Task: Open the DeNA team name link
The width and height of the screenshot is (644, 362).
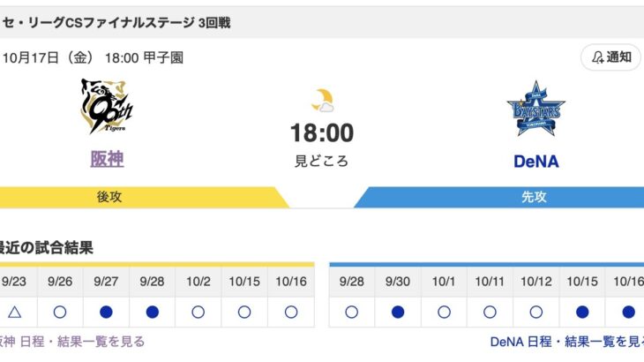Action: click(535, 162)
